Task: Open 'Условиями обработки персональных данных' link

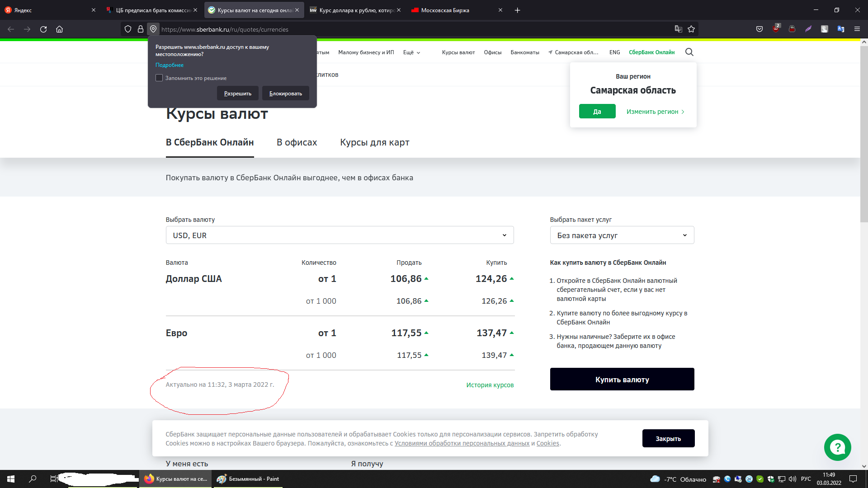Action: (x=462, y=444)
